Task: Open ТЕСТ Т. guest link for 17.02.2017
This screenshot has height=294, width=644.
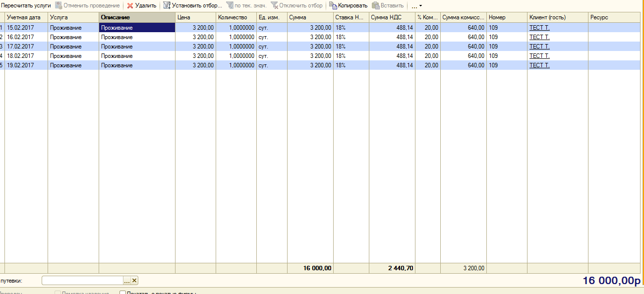Action: [x=539, y=47]
